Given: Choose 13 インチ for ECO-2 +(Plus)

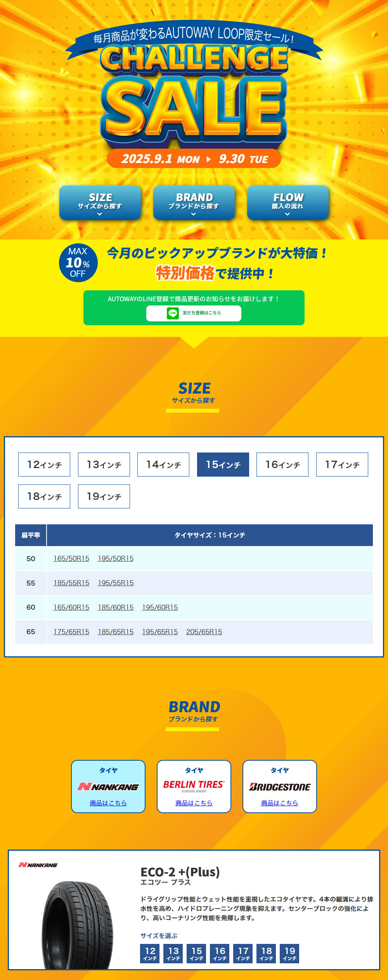Looking at the screenshot, I should (x=173, y=953).
